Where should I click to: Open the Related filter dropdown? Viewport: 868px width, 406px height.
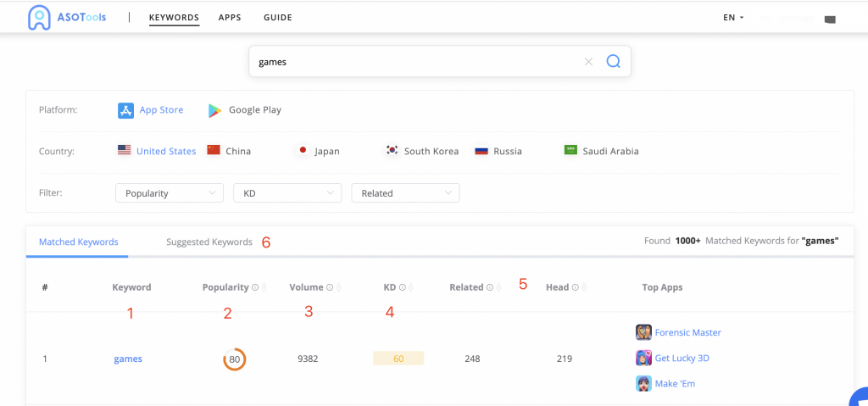405,193
